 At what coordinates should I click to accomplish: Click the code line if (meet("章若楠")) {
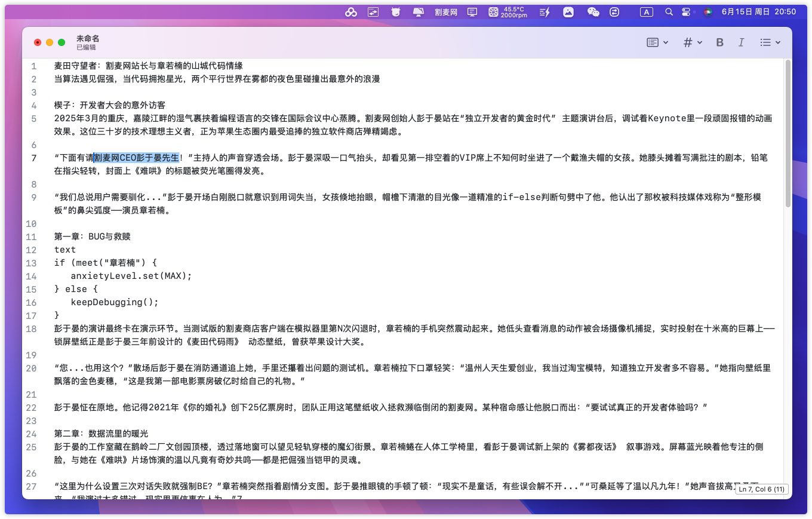pos(106,263)
